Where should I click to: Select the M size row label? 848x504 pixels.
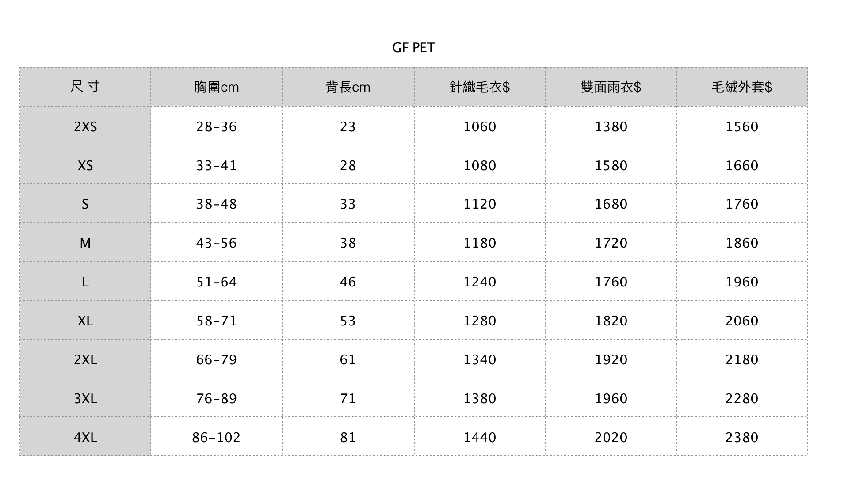click(x=85, y=243)
